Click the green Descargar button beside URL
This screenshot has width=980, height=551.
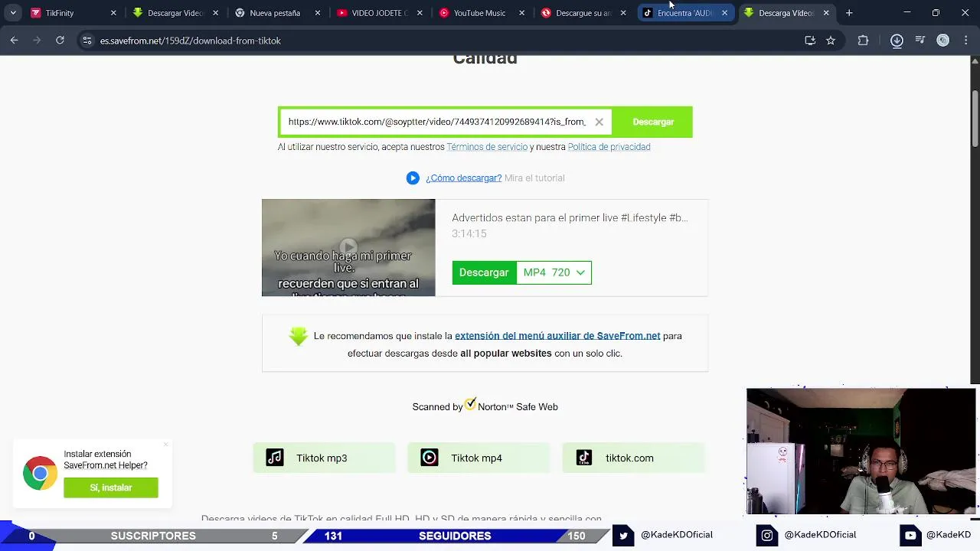point(653,122)
